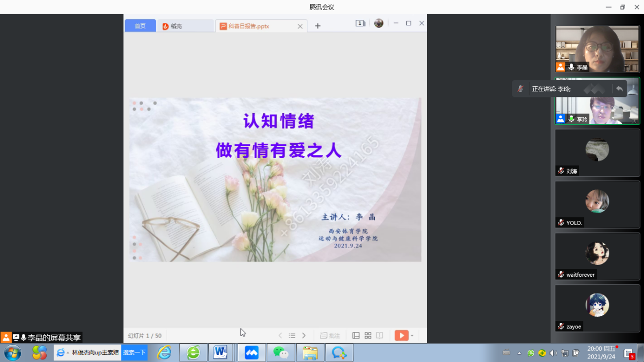This screenshot has height=362, width=644.
Task: Switch to slide sorter grid view
Action: [368, 336]
